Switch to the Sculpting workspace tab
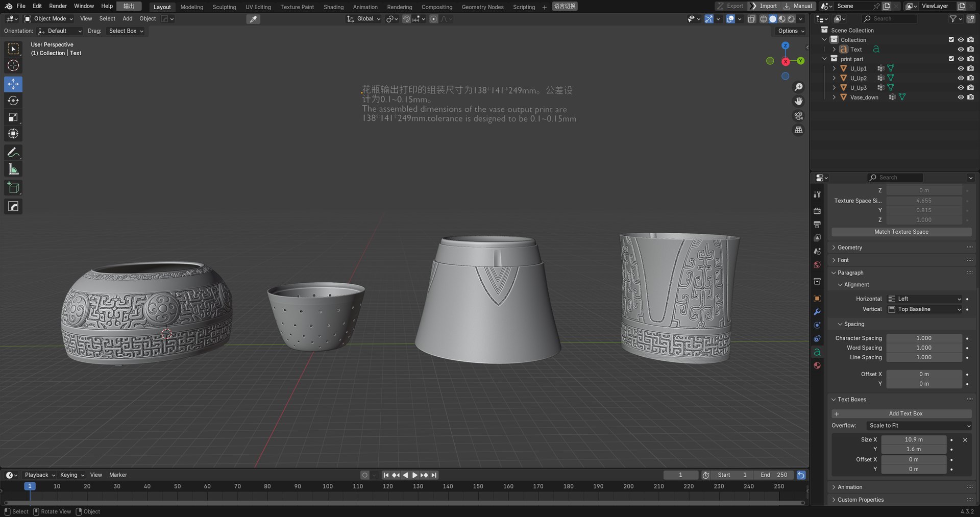The height and width of the screenshot is (517, 980). (224, 7)
